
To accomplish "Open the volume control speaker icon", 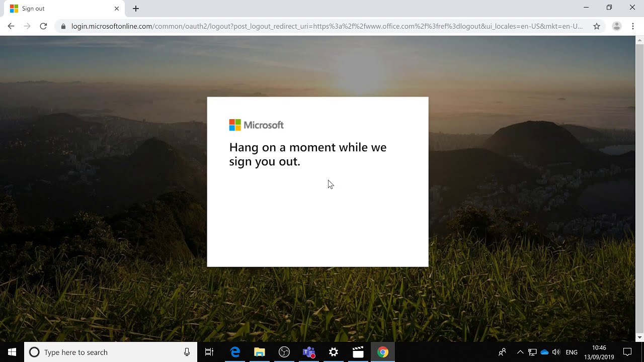I will [556, 352].
